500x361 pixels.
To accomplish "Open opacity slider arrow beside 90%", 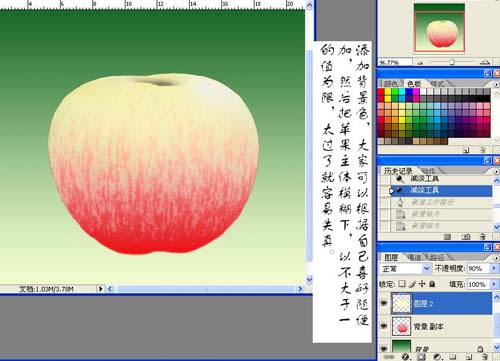I will 494,268.
